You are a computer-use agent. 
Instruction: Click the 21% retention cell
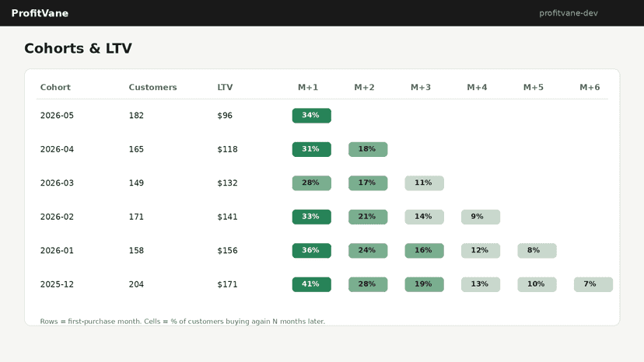click(x=368, y=217)
